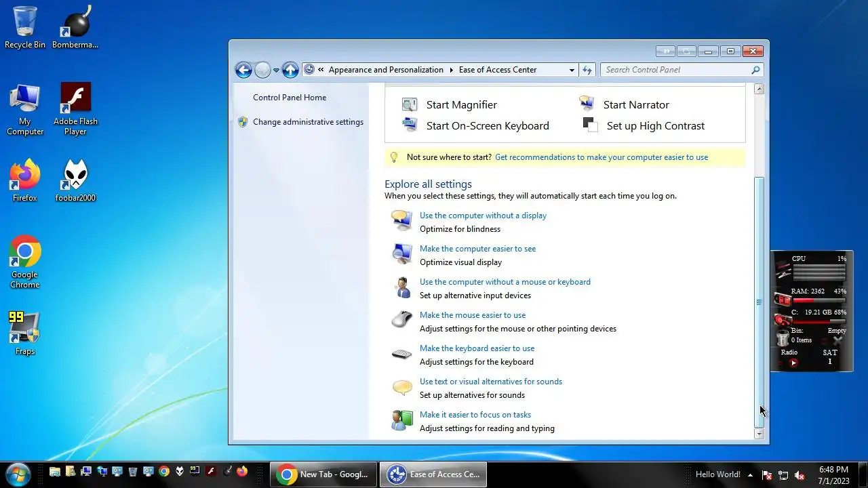Screen dimensions: 868x488
Task: Click the speech bubble icon for sound alternatives
Action: tap(402, 387)
